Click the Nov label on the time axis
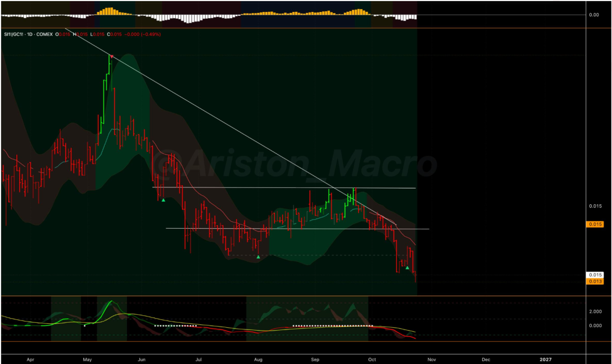 coord(432,359)
